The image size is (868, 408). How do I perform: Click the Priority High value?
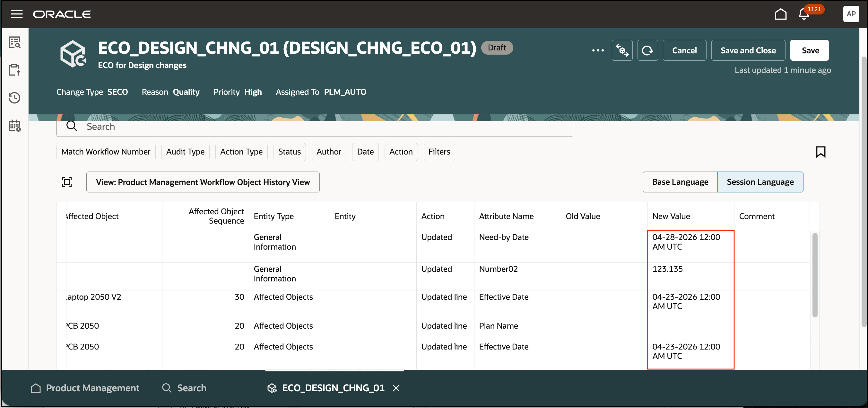coord(253,92)
